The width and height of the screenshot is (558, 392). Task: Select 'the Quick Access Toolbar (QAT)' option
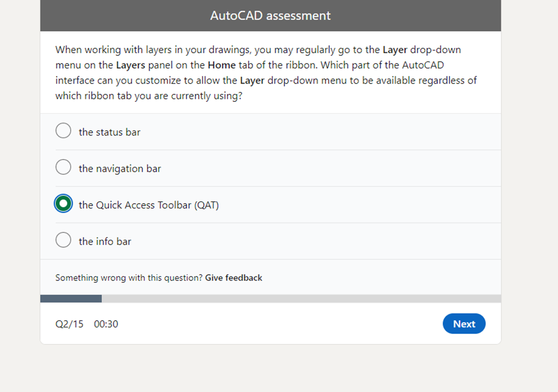(x=63, y=203)
